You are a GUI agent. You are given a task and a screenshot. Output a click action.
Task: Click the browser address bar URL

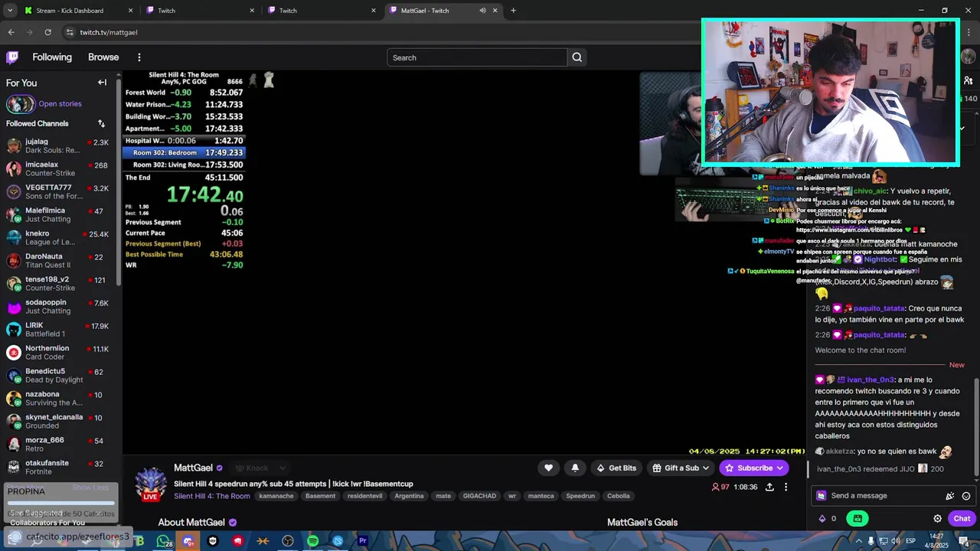(x=109, y=32)
